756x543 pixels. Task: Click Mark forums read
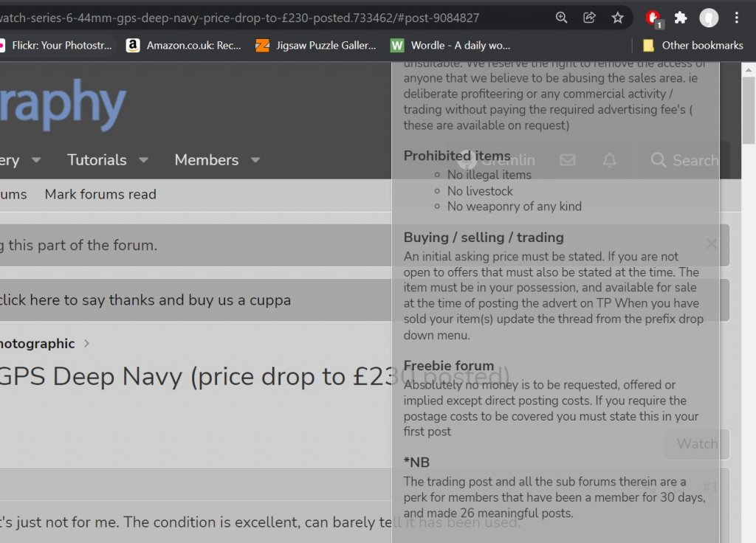100,195
